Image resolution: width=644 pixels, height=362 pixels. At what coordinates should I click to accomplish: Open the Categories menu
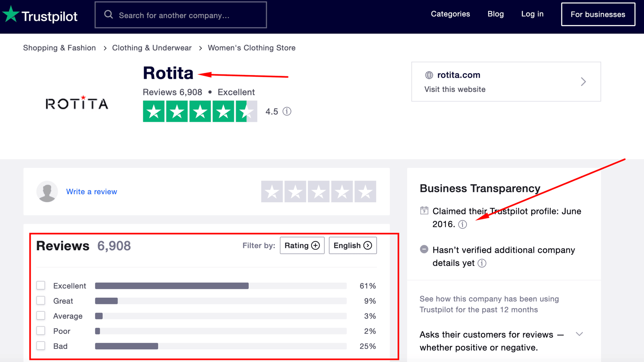pyautogui.click(x=450, y=14)
